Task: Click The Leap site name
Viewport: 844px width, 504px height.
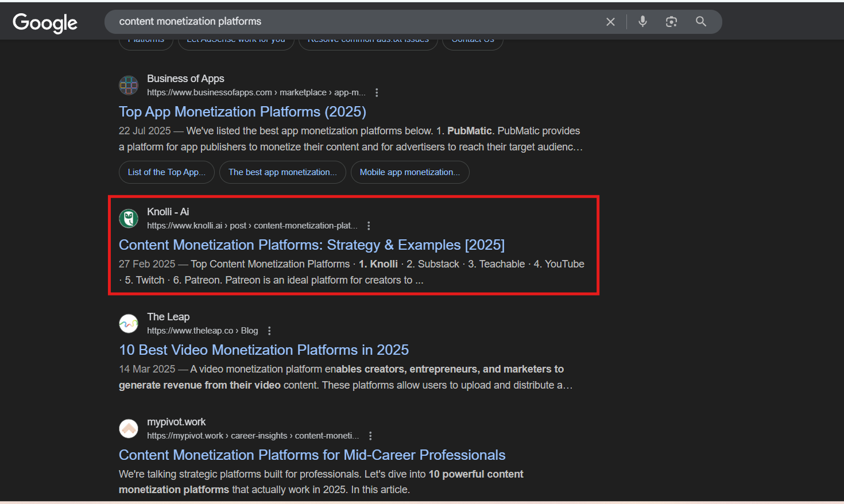Action: coord(168,317)
